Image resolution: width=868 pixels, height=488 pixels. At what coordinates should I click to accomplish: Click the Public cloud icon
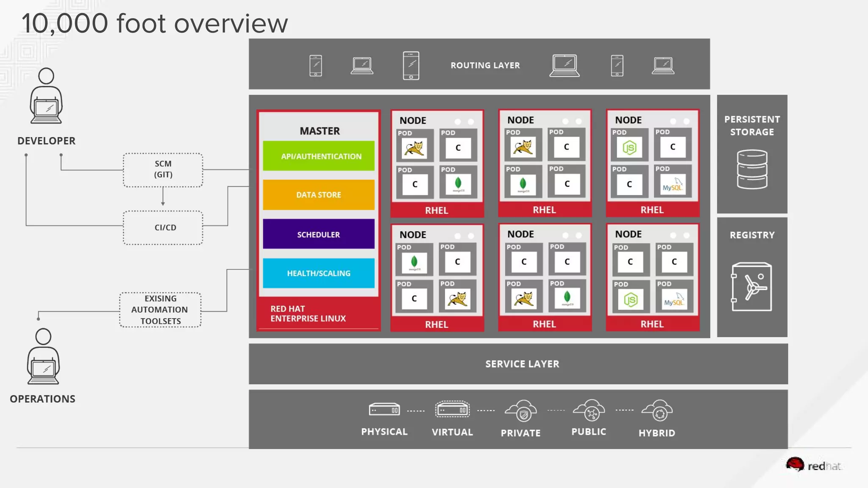589,410
